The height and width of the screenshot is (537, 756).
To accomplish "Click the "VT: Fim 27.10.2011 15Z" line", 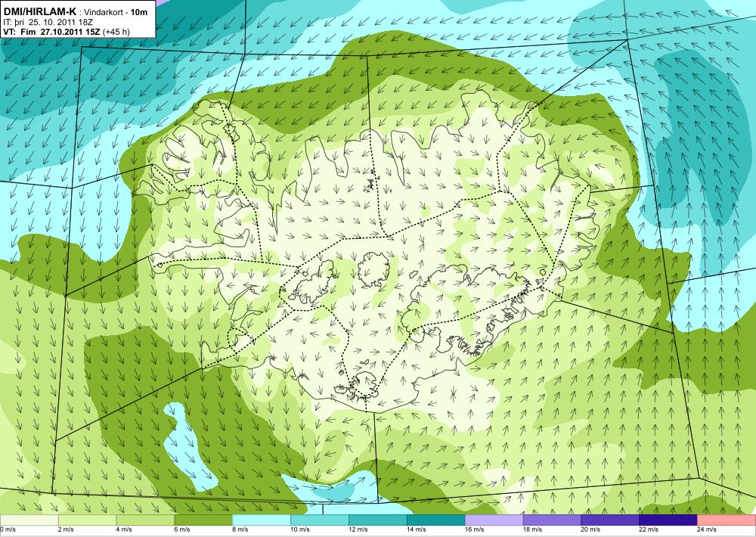I will (51, 32).
